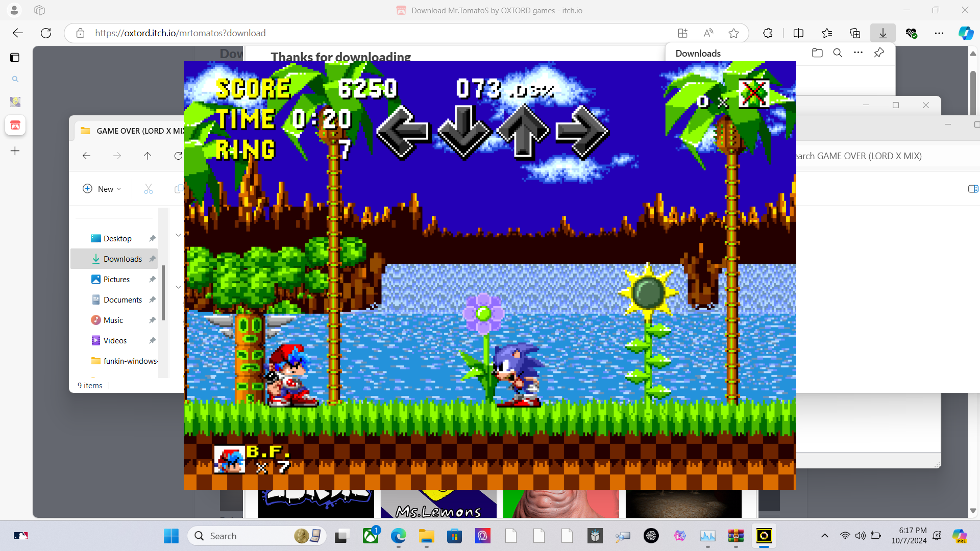This screenshot has height=551, width=980.
Task: Search downloads with magnifier icon
Action: [838, 53]
